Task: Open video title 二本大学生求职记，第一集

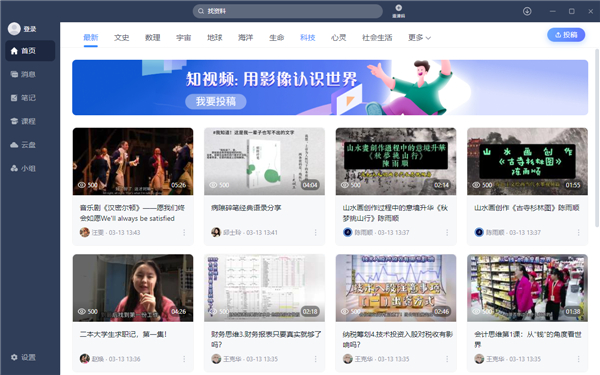Action: 123,334
